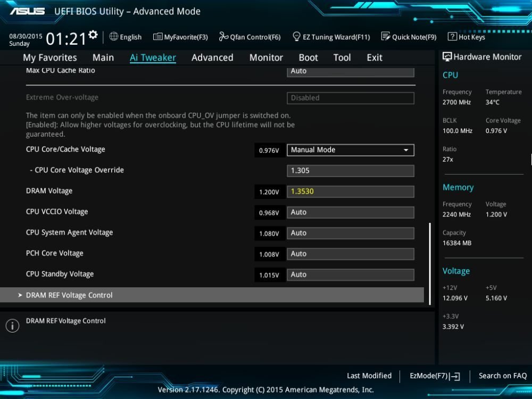Screen dimensions: 532x399
Task: Click the Max CPU Cache Ratio field
Action: pyautogui.click(x=351, y=72)
